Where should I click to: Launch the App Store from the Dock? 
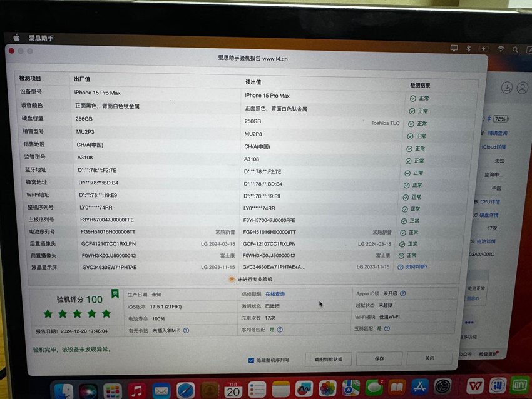pos(419,386)
